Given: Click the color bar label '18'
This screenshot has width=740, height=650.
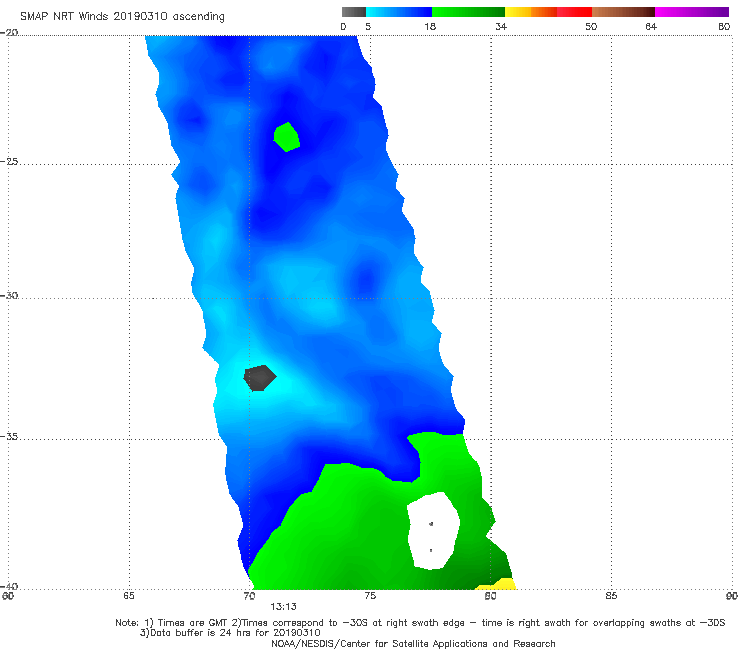Looking at the screenshot, I should [x=430, y=27].
